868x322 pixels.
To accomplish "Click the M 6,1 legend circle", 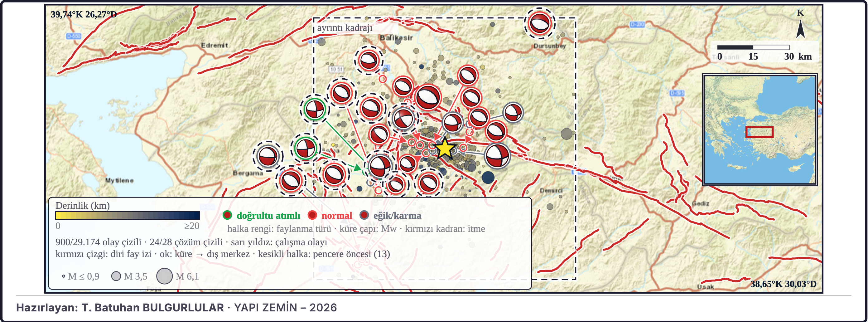I will point(164,276).
